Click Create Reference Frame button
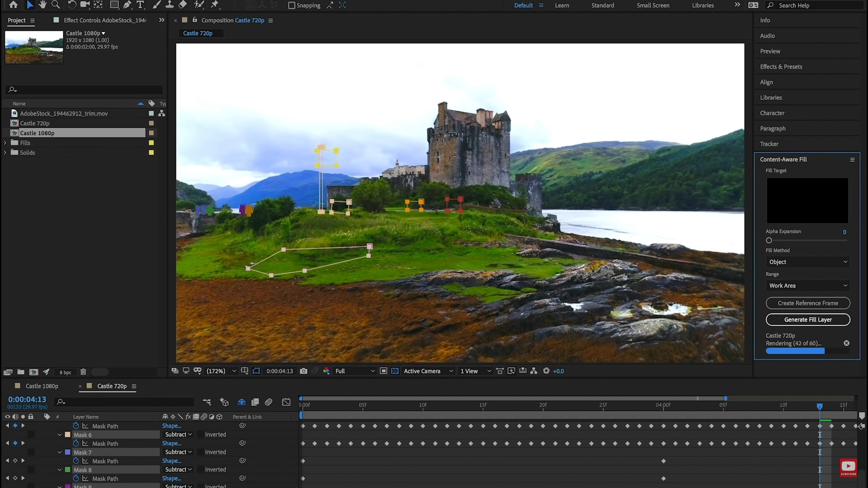 pyautogui.click(x=807, y=303)
